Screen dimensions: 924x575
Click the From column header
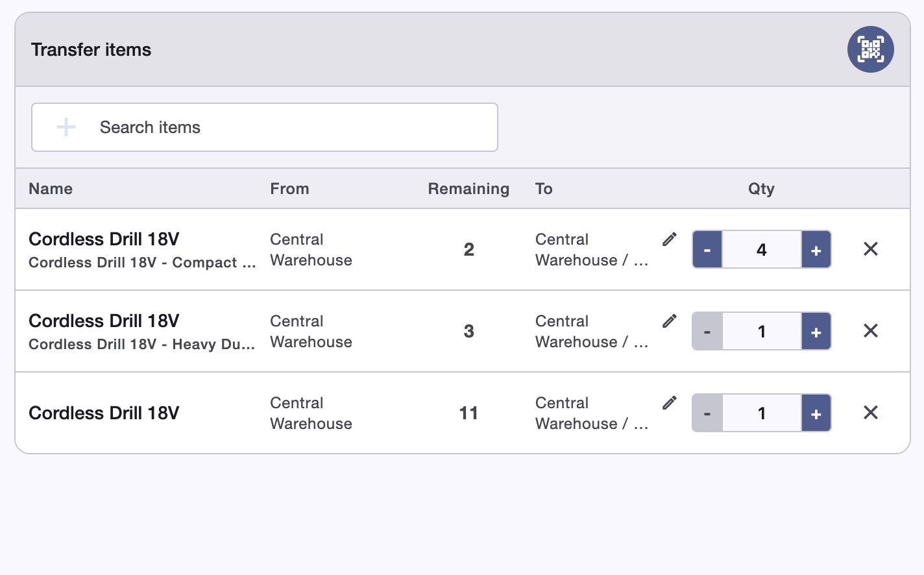pyautogui.click(x=289, y=189)
